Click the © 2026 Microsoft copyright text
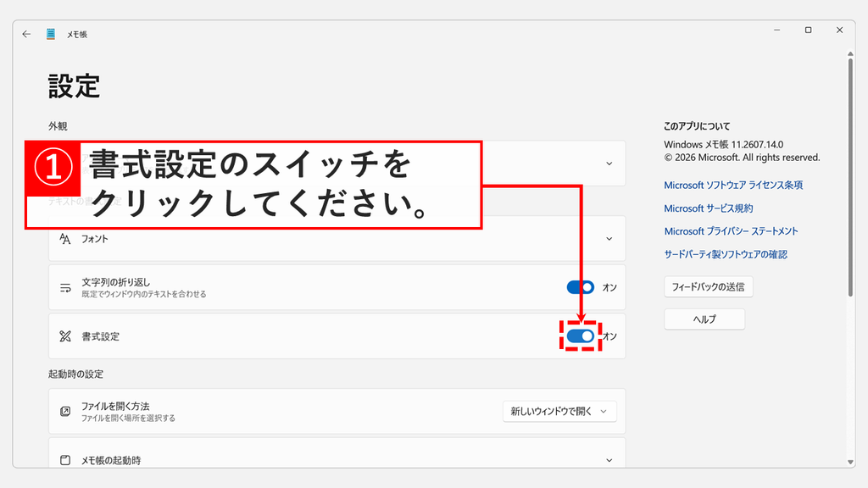The image size is (868, 488). tap(742, 158)
